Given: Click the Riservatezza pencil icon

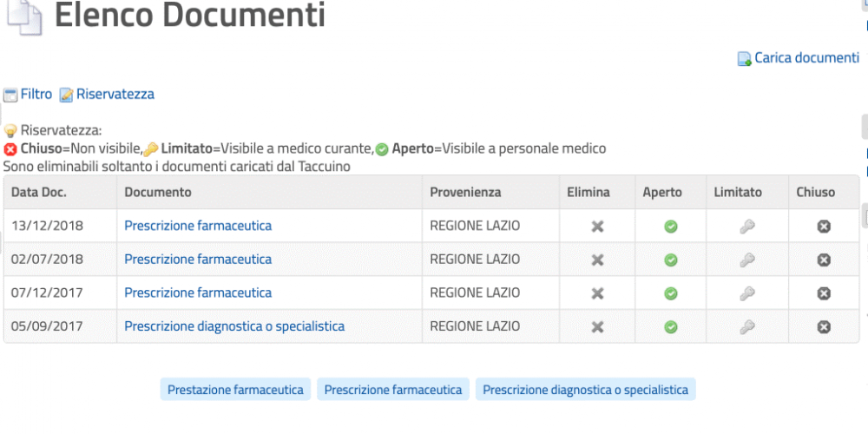Looking at the screenshot, I should click(x=67, y=95).
